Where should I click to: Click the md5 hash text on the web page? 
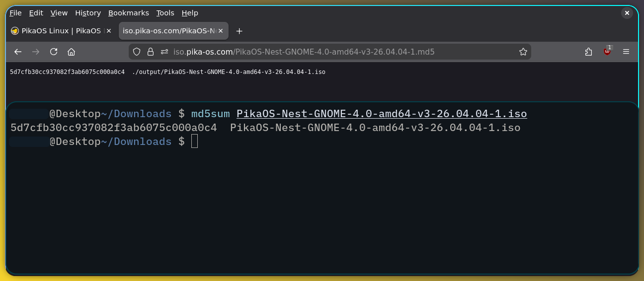(x=67, y=72)
